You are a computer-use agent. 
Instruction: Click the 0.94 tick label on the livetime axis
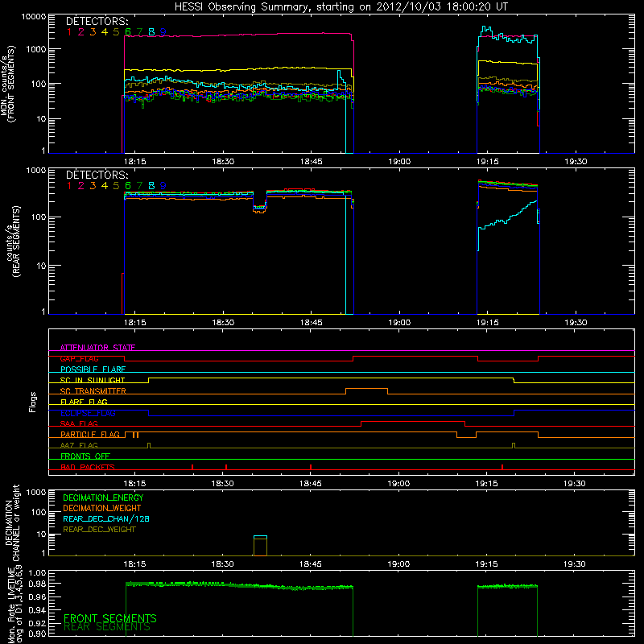point(37,609)
